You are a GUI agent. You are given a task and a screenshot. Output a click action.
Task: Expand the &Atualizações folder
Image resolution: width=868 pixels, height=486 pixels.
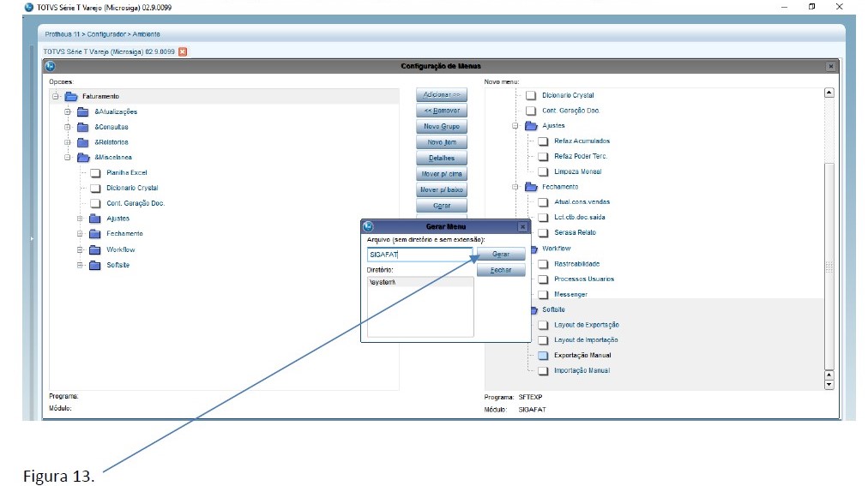(x=68, y=111)
